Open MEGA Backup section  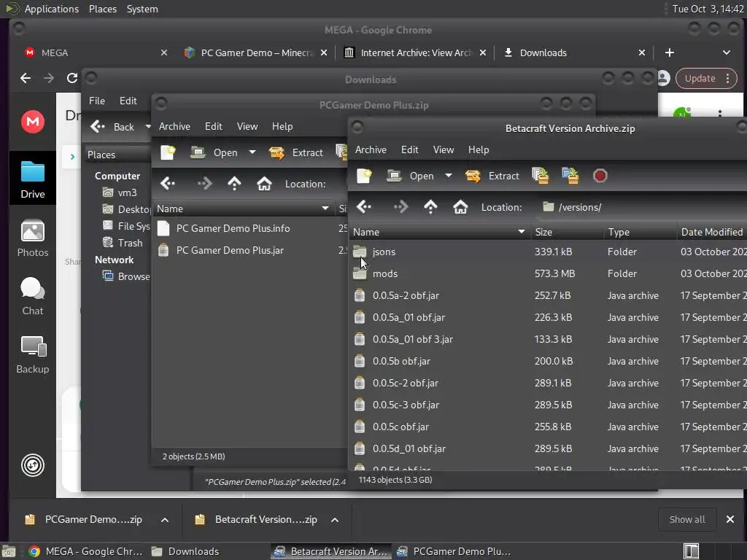coord(32,355)
